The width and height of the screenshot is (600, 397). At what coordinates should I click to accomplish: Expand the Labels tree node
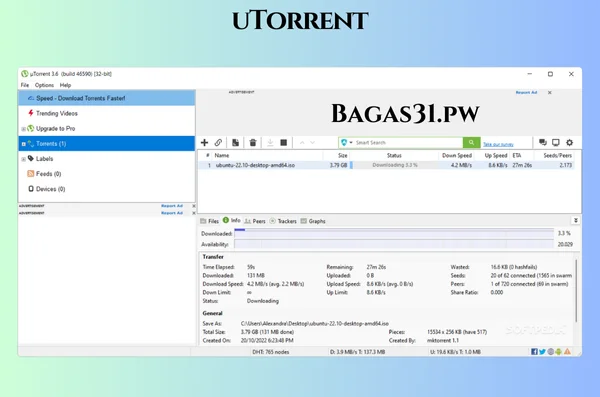23,159
